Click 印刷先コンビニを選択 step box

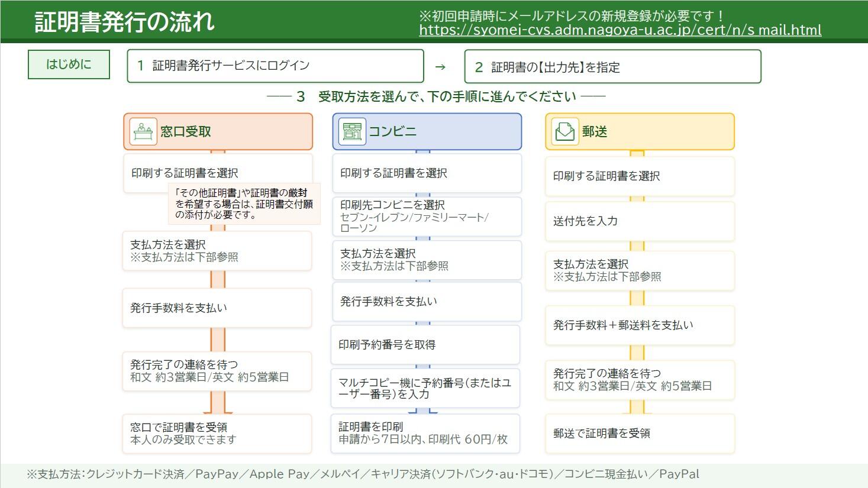[427, 216]
